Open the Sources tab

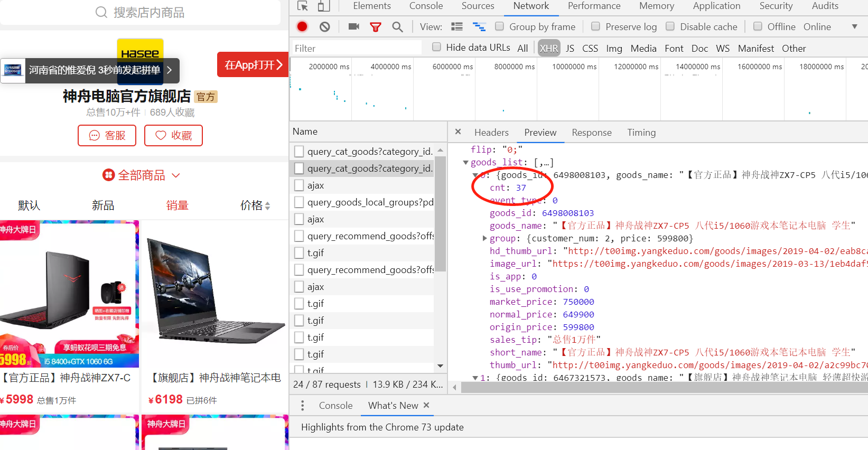coord(478,6)
